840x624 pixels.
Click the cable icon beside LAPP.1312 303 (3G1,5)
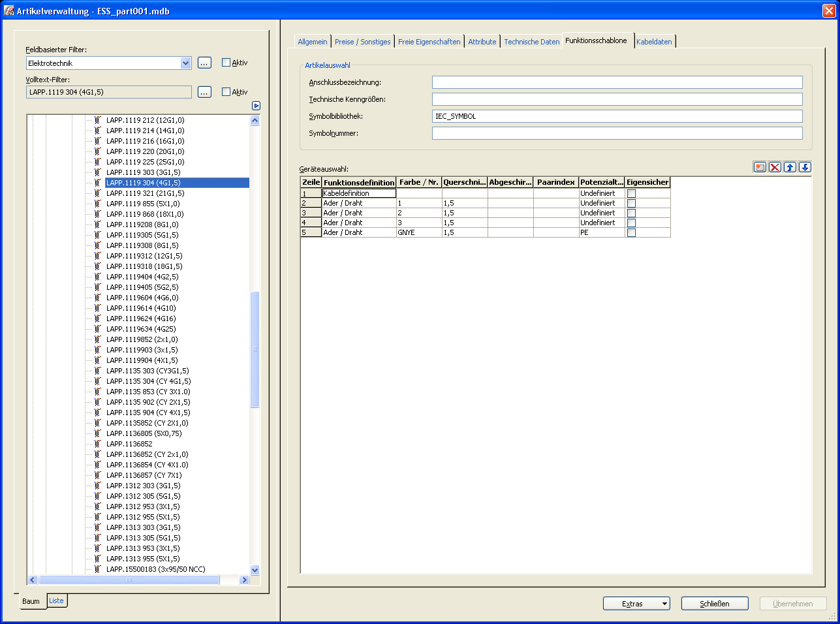(98, 486)
